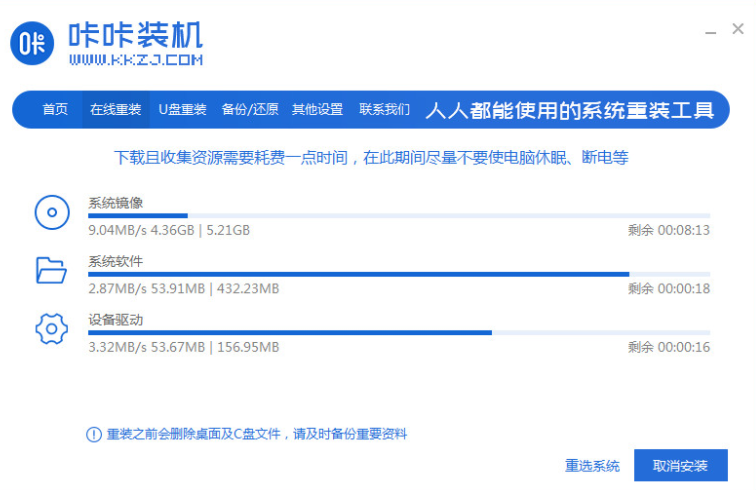Open 其他设置 tab
Viewport: 756px width, 490px height.
point(317,109)
